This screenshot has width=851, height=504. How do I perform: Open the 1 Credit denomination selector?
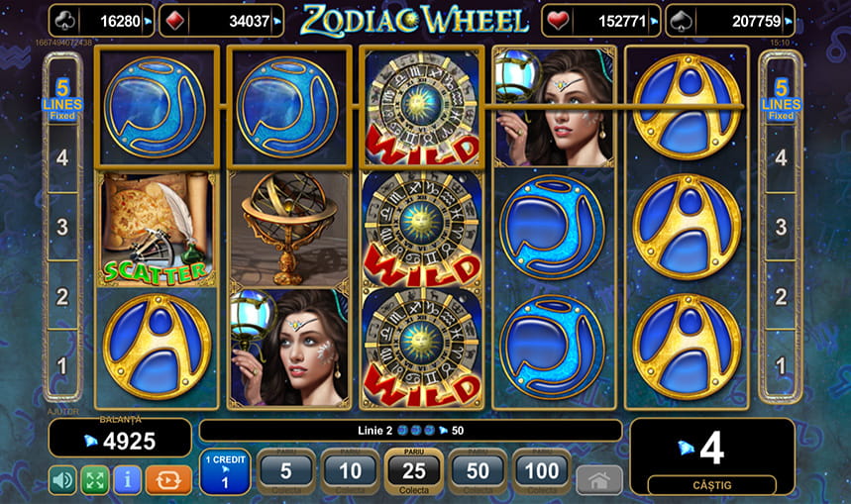(225, 471)
